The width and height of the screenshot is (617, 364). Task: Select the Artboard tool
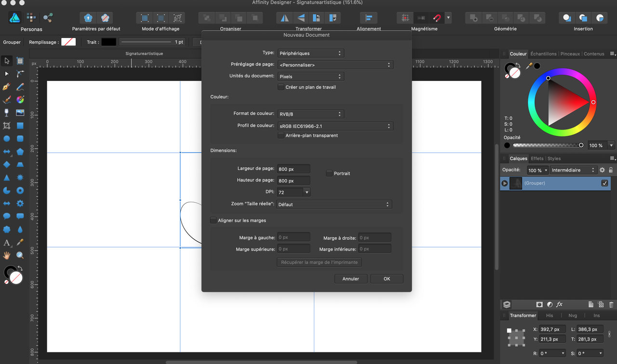click(20, 61)
